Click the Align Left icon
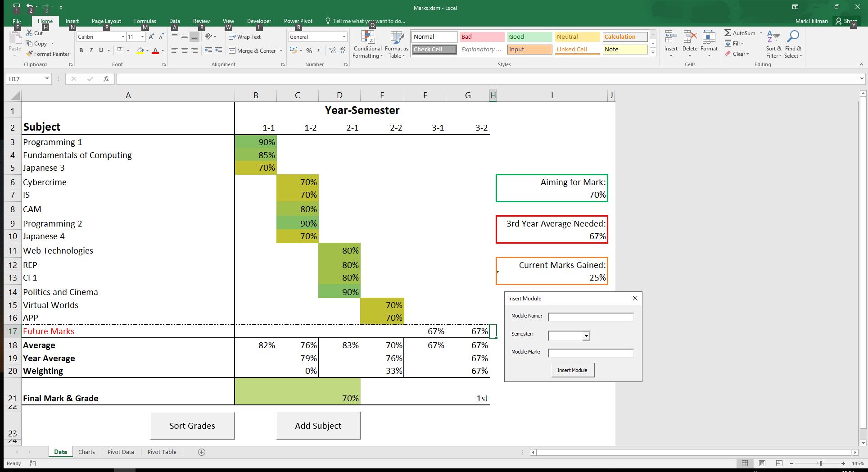Image resolution: width=868 pixels, height=472 pixels. click(x=175, y=50)
